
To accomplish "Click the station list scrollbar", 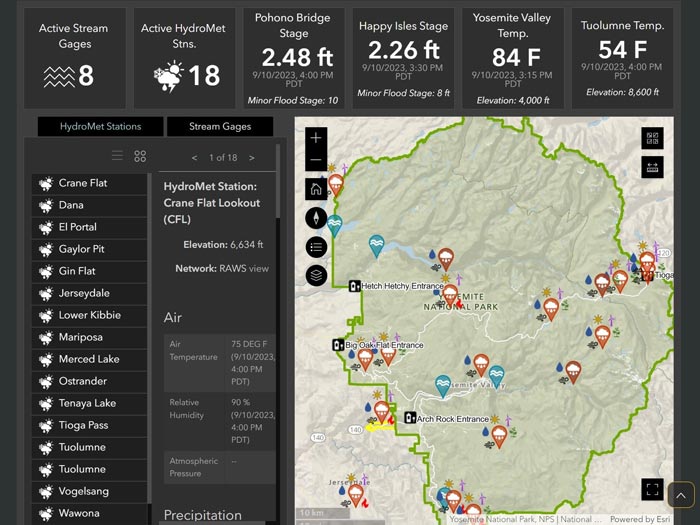I will click(x=150, y=338).
